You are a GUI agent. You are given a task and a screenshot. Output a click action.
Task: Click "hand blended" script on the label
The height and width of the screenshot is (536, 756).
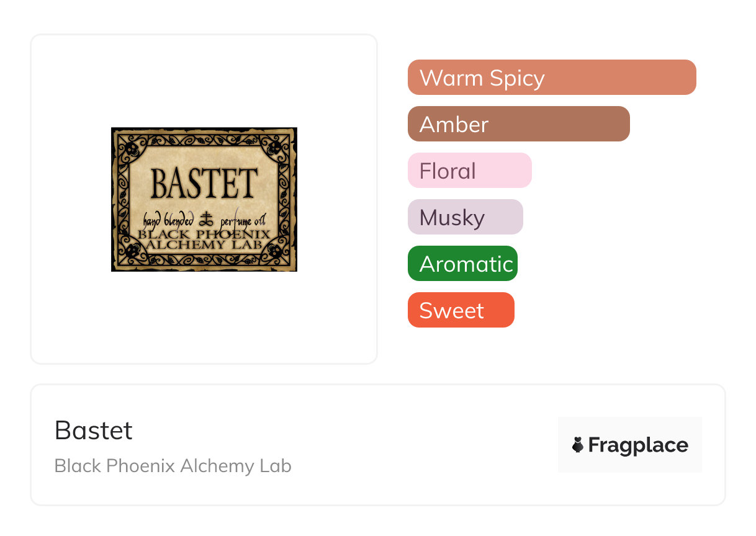coord(169,220)
